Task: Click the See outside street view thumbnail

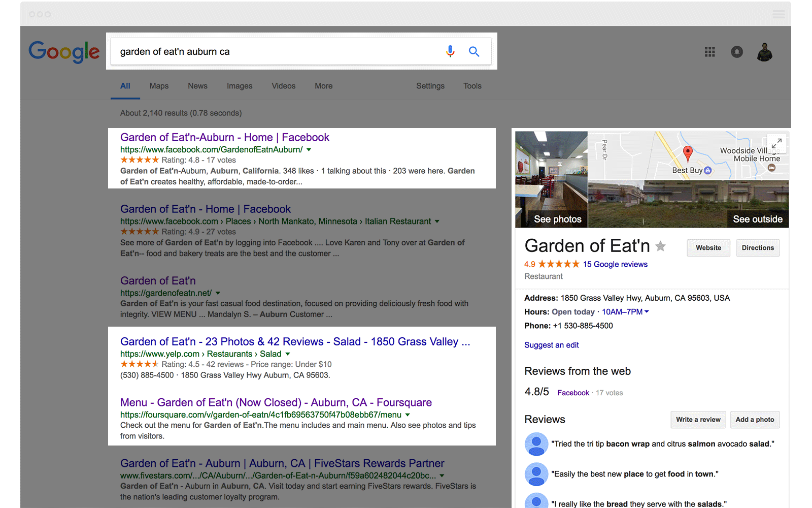Action: coord(688,204)
